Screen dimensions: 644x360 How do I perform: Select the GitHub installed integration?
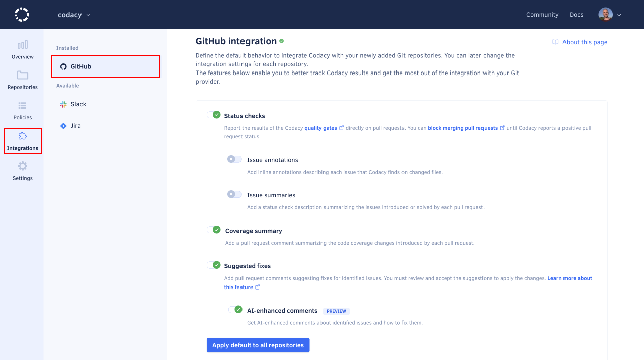[105, 66]
